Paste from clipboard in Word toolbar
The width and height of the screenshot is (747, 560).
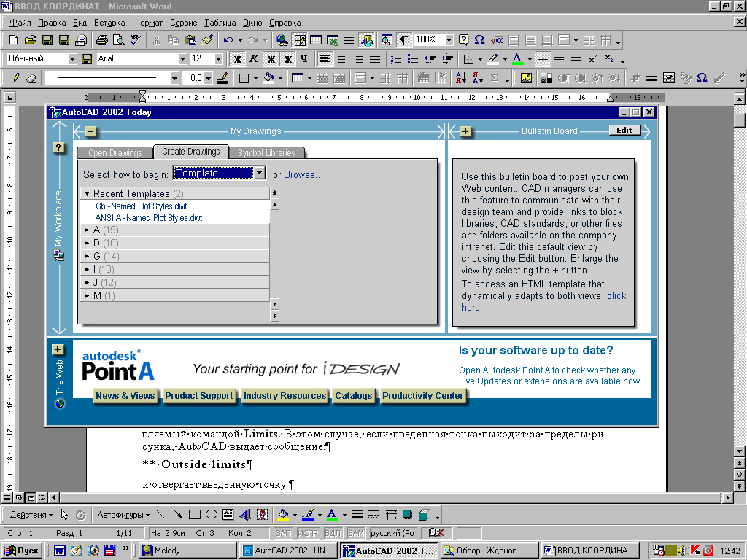(190, 41)
